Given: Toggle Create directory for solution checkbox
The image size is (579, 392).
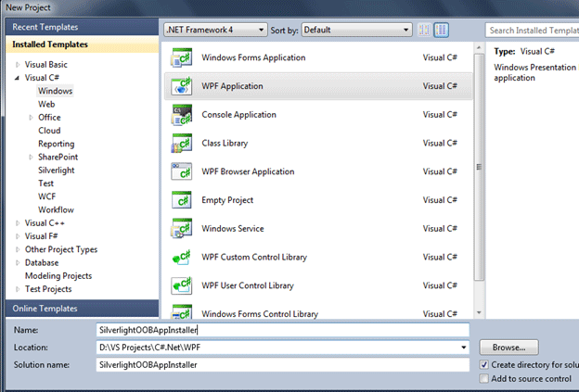Looking at the screenshot, I should pos(483,365).
